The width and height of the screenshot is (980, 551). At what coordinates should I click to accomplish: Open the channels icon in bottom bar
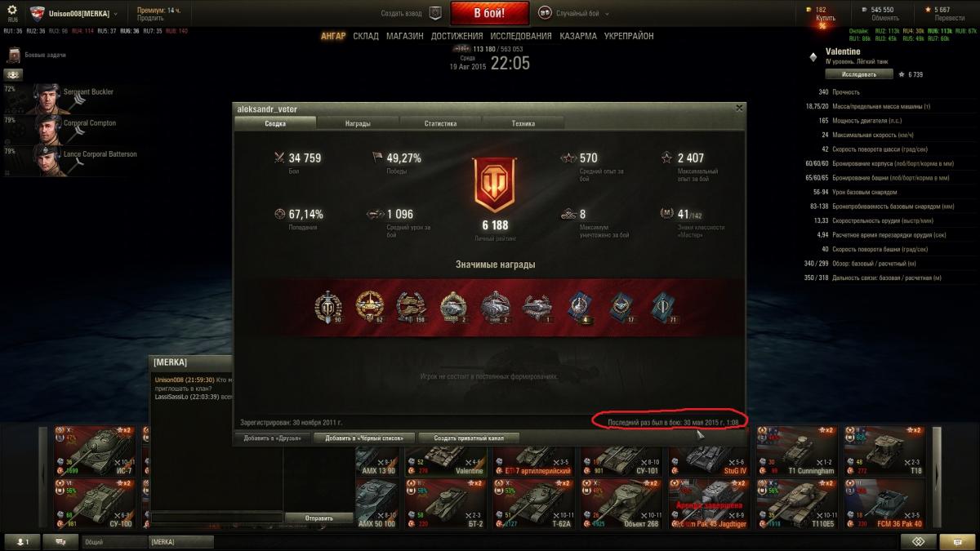pos(61,541)
